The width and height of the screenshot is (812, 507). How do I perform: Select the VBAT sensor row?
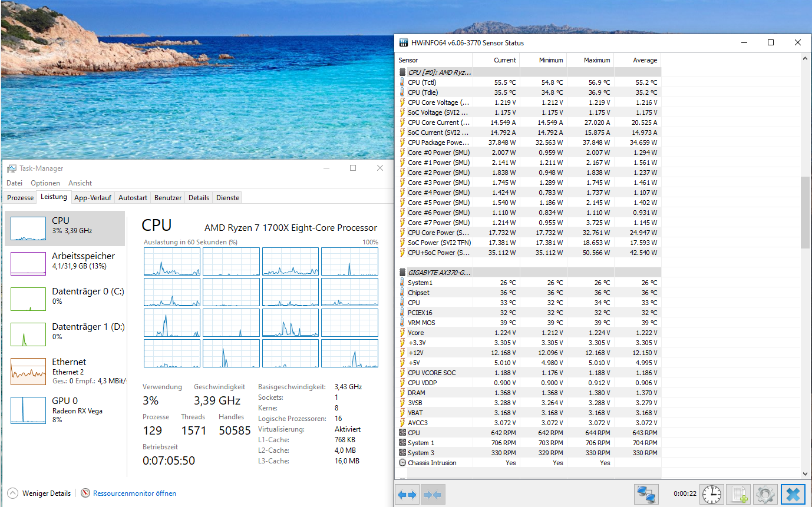click(x=528, y=413)
